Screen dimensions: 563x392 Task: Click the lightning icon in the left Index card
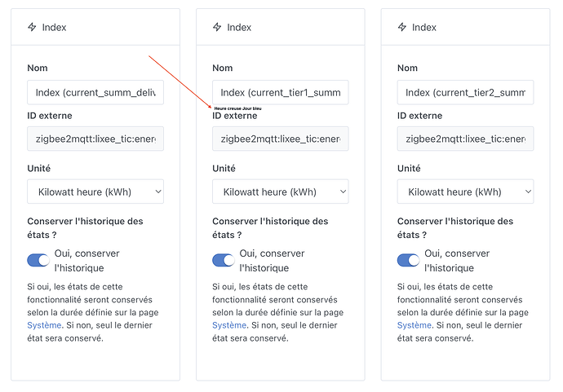[32, 27]
